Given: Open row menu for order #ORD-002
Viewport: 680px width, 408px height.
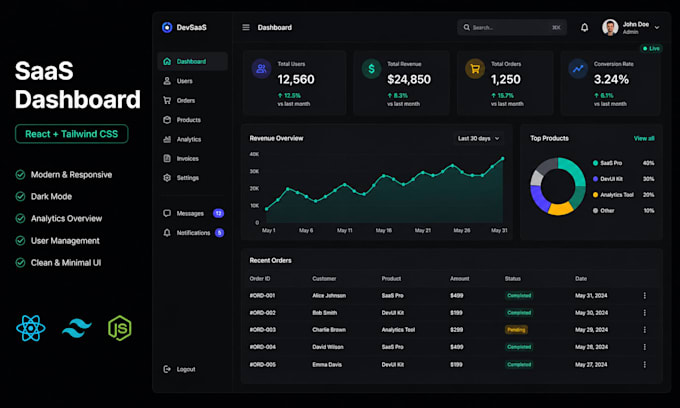Looking at the screenshot, I should [x=644, y=313].
